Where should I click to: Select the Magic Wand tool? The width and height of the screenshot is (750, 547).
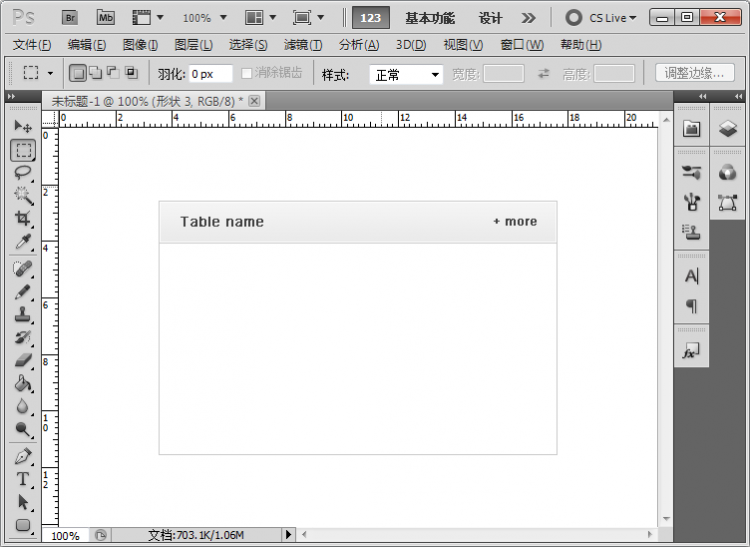[x=22, y=195]
